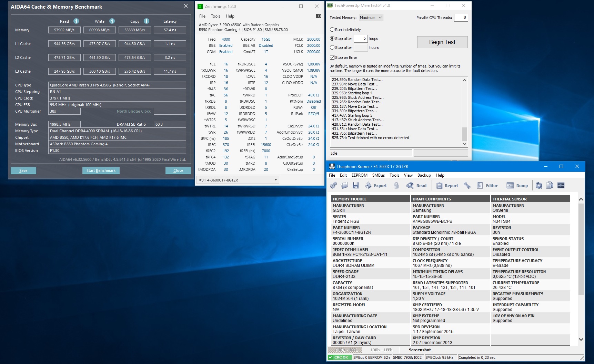Select the Stop after hours radio button
Viewport: 594px width, 364px height.
(x=332, y=48)
